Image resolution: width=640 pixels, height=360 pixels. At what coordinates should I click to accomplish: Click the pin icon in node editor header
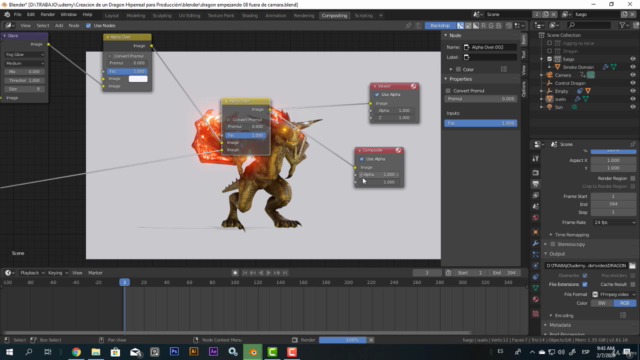click(408, 25)
